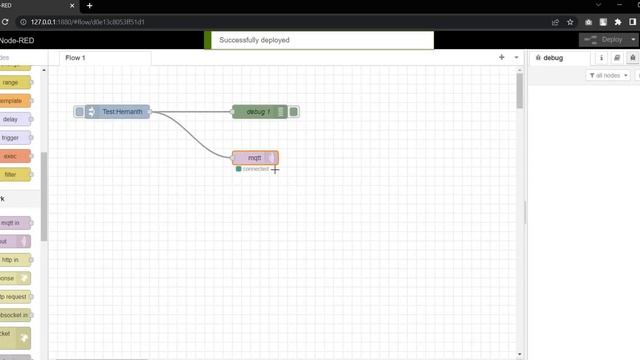Select the Test Hemanth inject node

[118, 112]
